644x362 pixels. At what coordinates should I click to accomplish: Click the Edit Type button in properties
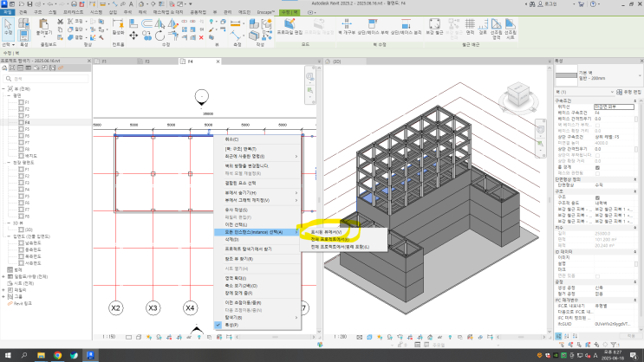[x=628, y=92]
